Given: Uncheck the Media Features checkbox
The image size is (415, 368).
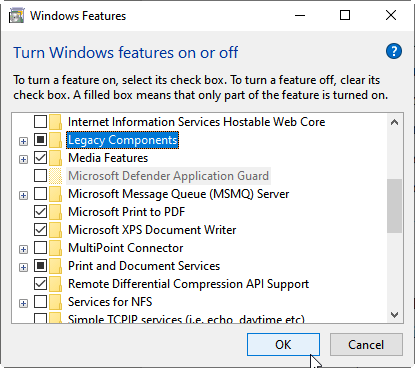Looking at the screenshot, I should [x=40, y=158].
